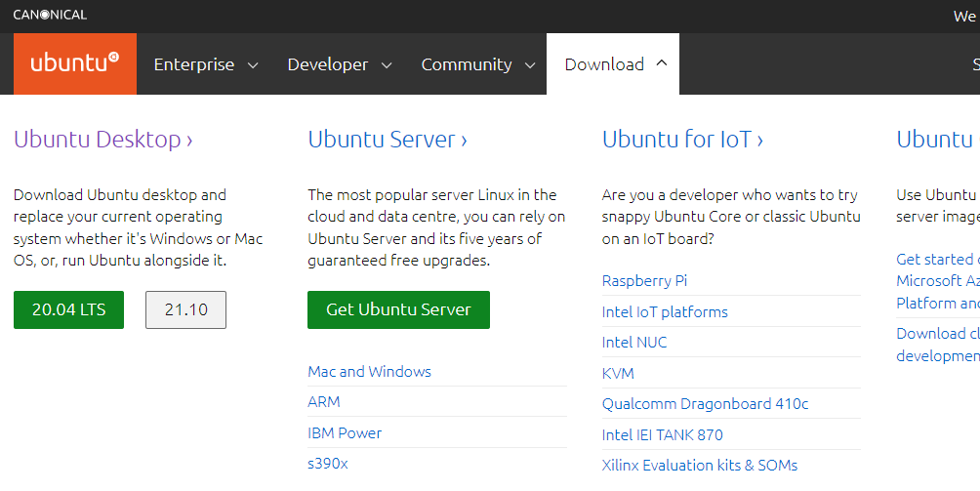Click the 'Get started' cloud link
Screen dimensions: 980x491
(x=938, y=281)
